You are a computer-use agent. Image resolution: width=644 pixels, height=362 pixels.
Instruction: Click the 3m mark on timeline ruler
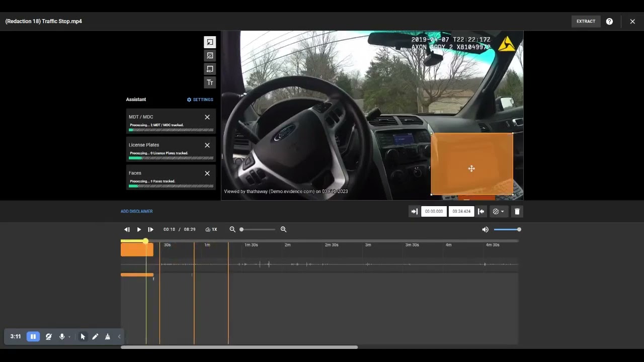(x=368, y=245)
